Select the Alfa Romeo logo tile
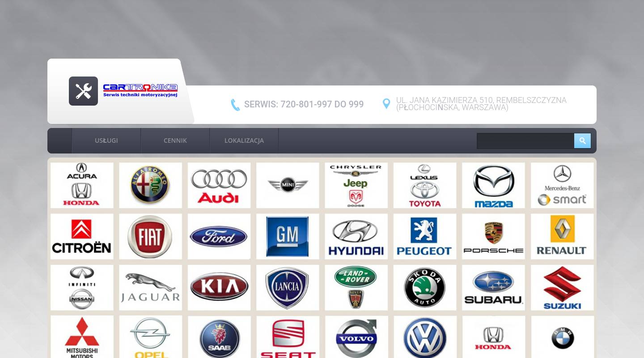Screen dimensions: 644x358 tap(150, 185)
